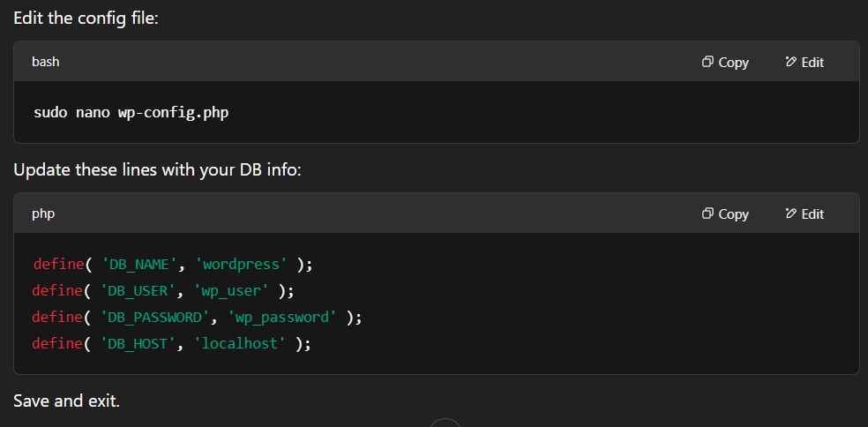This screenshot has height=427, width=868.
Task: Edit the php code snippet
Action: point(804,213)
